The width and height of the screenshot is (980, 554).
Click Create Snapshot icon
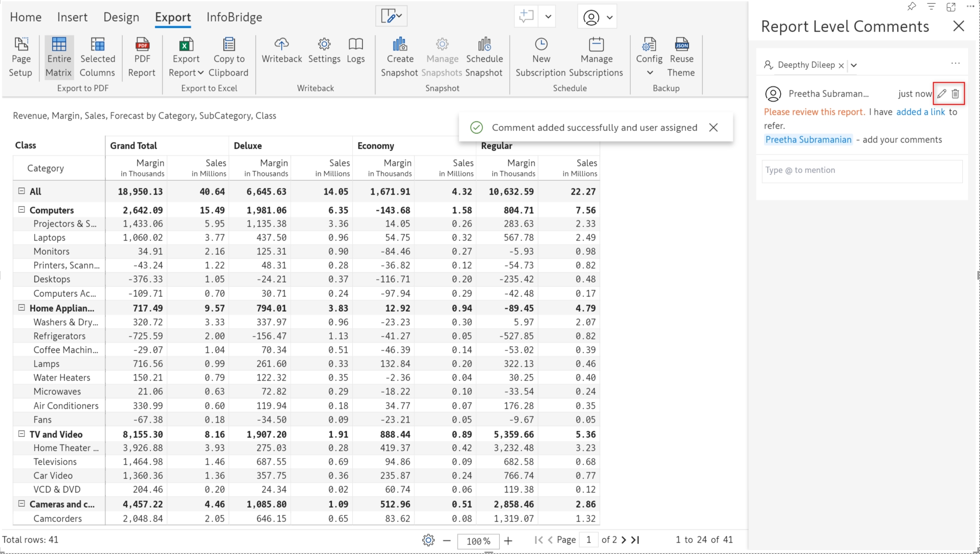click(400, 45)
